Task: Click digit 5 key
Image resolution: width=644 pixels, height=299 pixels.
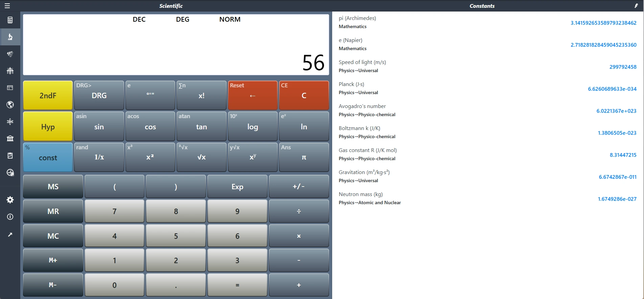Action: coord(176,236)
